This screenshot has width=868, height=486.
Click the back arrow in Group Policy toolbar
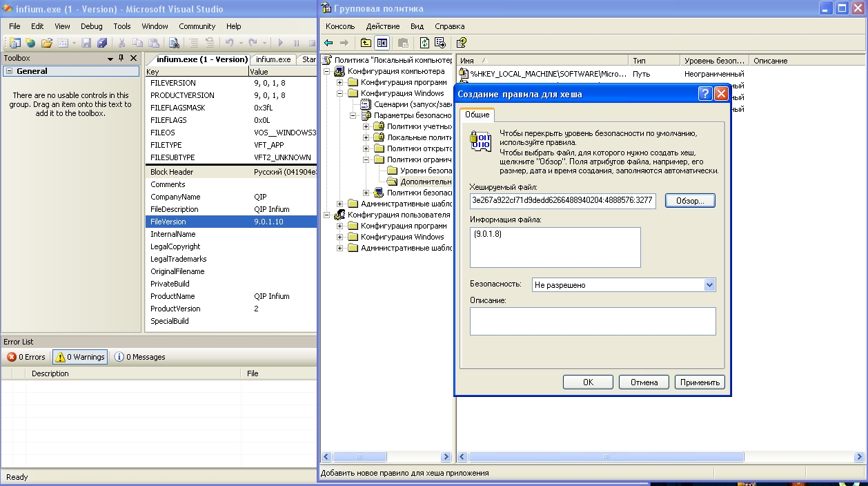pos(329,43)
